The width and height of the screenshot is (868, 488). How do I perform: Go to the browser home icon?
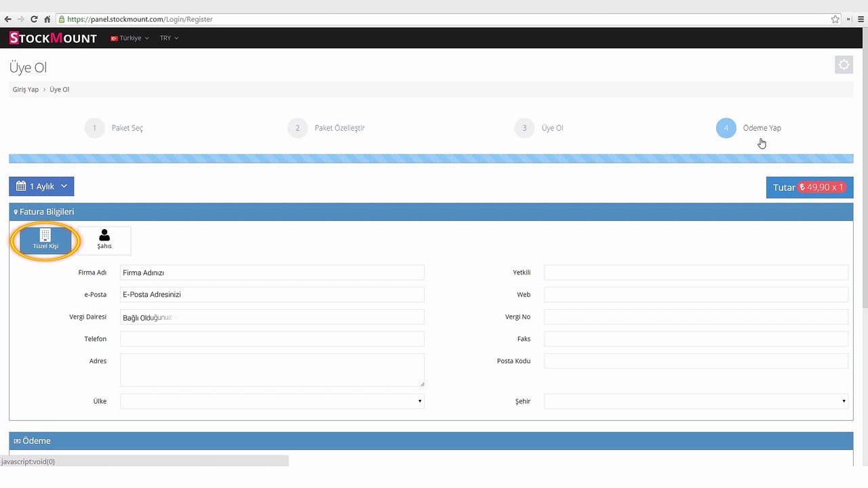click(47, 19)
